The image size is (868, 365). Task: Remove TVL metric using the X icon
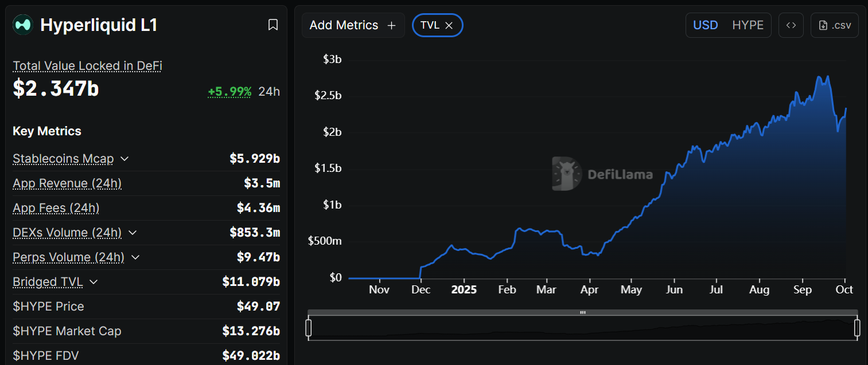coord(449,25)
